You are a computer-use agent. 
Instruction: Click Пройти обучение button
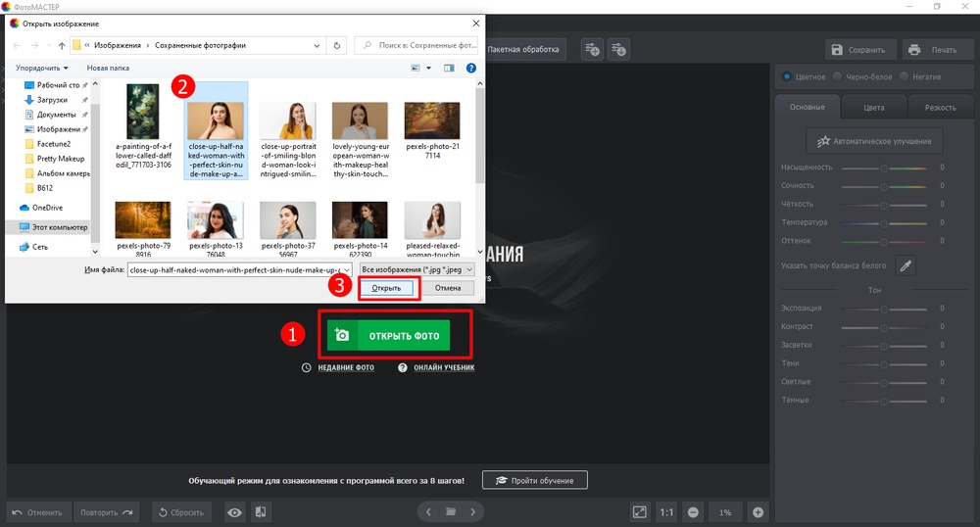[534, 480]
